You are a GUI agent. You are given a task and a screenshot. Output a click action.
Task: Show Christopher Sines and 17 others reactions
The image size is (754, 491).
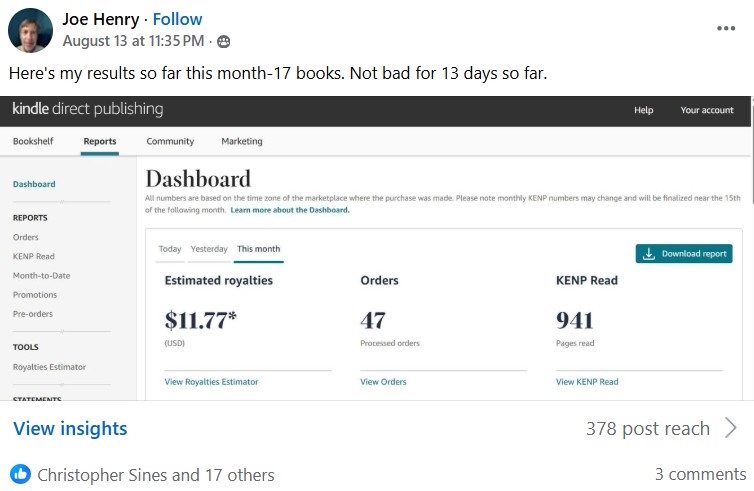coord(155,475)
